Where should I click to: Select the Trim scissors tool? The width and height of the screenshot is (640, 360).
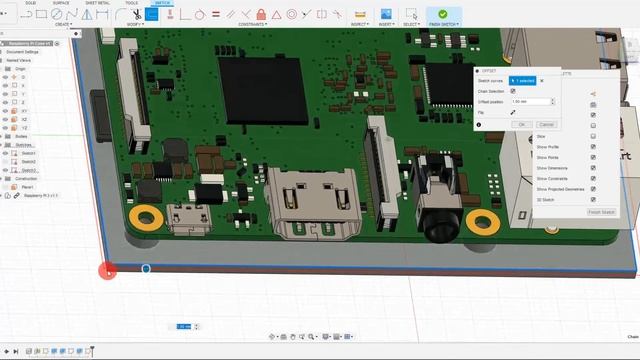[137, 14]
